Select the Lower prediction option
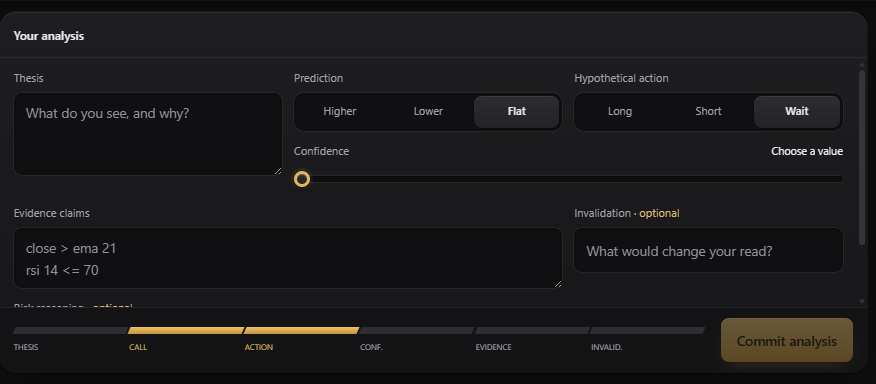 click(x=428, y=112)
